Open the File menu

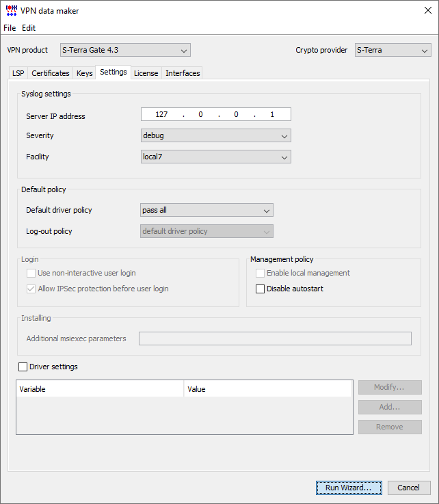[10, 28]
